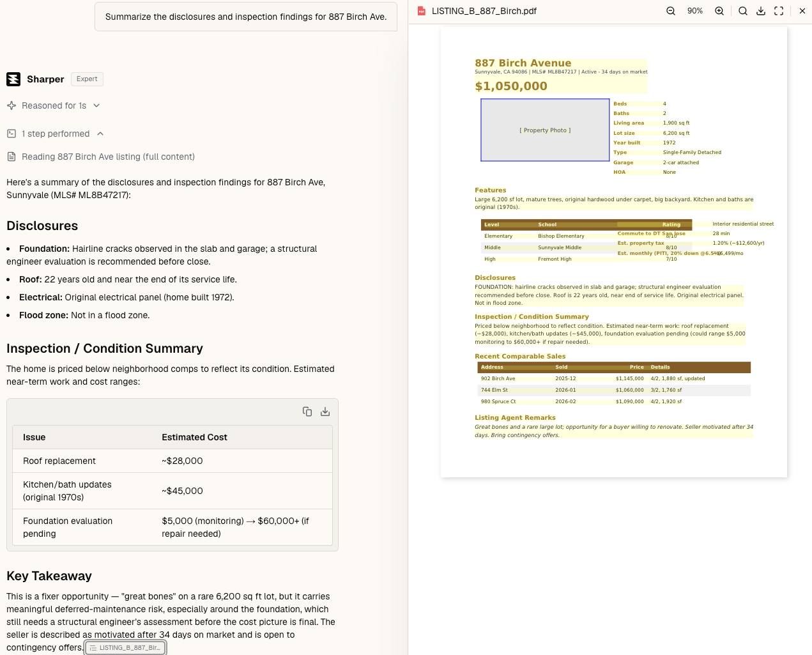The height and width of the screenshot is (655, 812).
Task: Expand the 'Reasoned for 1s' section
Action: (x=54, y=105)
